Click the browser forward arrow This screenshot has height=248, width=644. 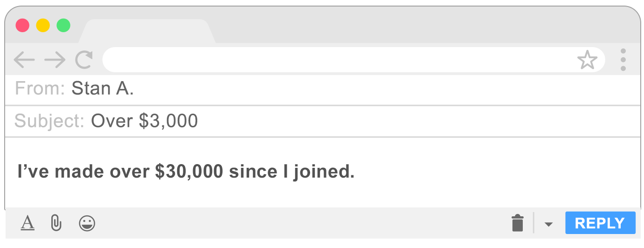pos(55,60)
